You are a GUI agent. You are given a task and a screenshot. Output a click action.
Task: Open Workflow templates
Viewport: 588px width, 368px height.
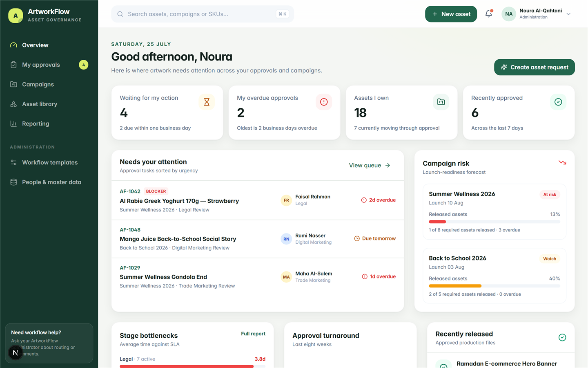pyautogui.click(x=49, y=162)
